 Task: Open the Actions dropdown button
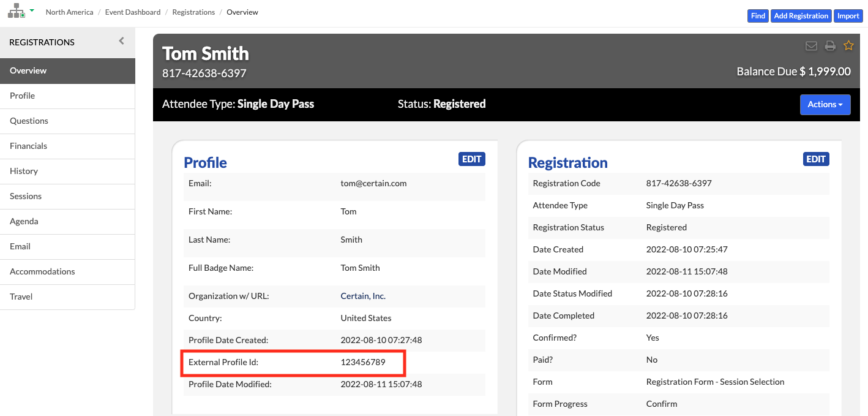point(825,105)
